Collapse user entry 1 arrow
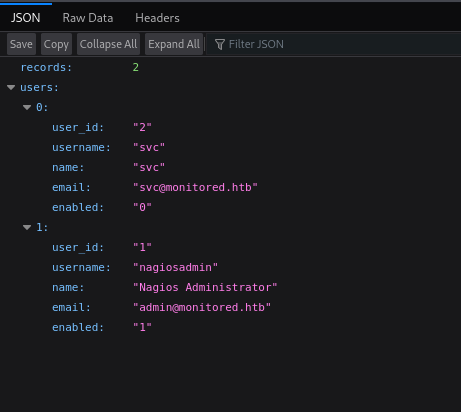 point(27,227)
